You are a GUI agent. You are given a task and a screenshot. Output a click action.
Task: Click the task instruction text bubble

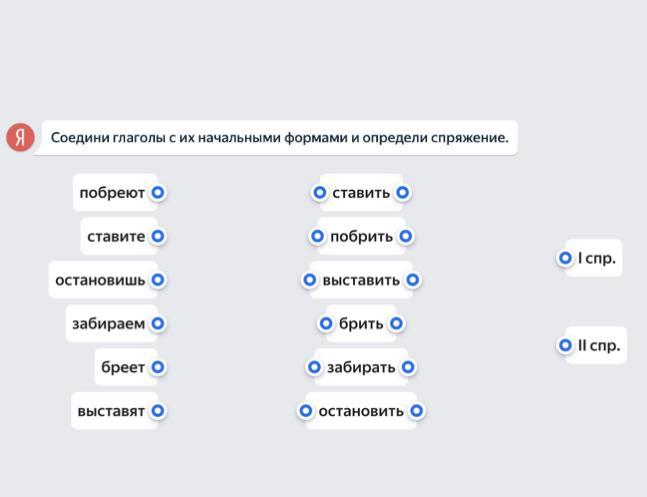(x=279, y=138)
